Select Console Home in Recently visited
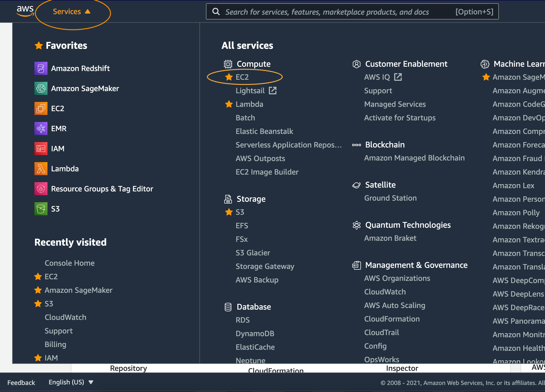Screen dimensions: 545x392 coord(70,263)
